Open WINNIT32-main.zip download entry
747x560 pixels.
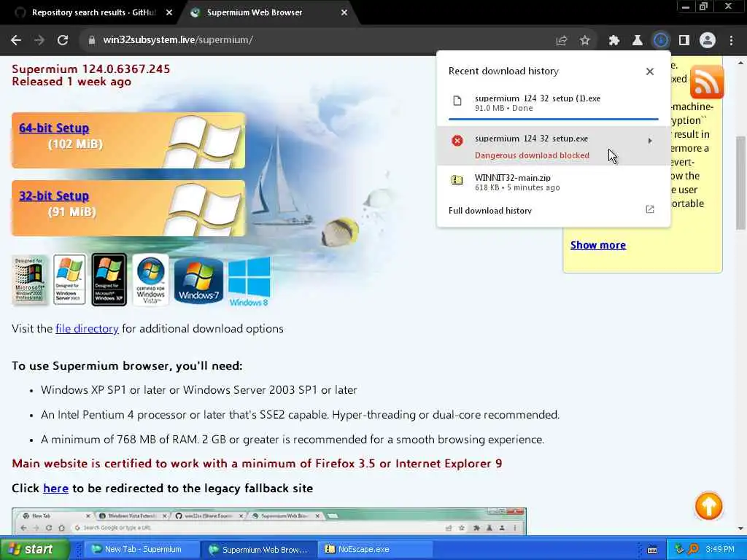(553, 182)
